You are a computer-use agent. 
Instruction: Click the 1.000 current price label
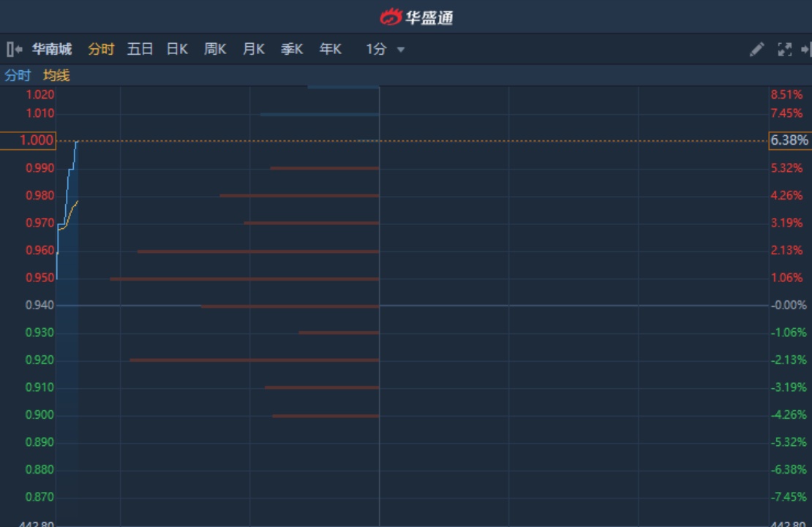[x=28, y=140]
